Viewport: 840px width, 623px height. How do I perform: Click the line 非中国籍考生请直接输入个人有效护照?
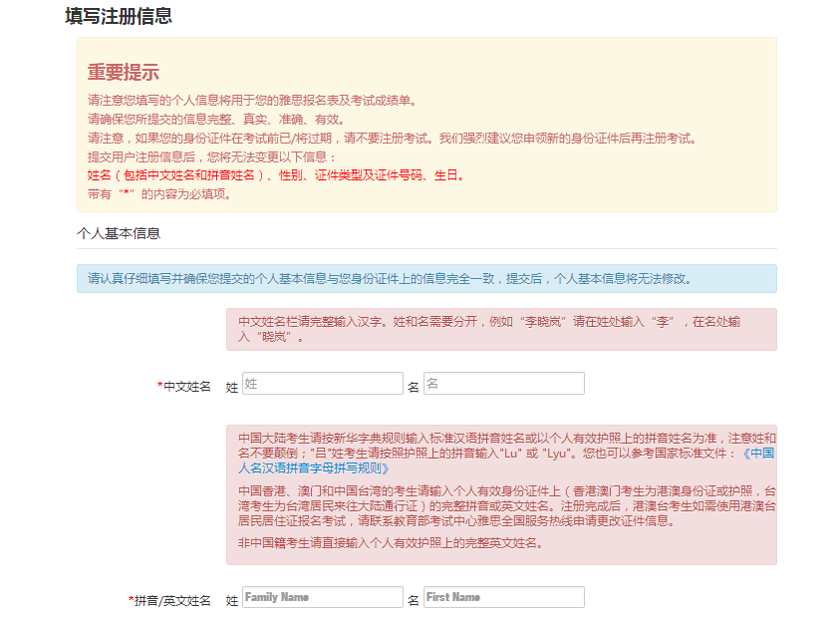tap(392, 542)
